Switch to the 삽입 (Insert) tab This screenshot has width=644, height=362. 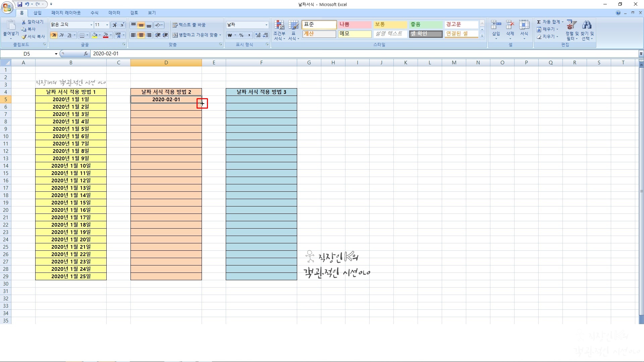click(x=38, y=13)
